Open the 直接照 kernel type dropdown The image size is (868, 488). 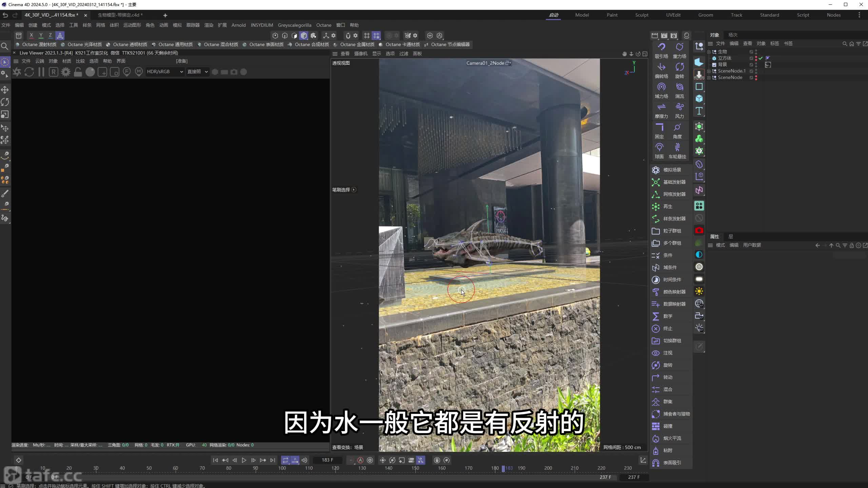[197, 72]
